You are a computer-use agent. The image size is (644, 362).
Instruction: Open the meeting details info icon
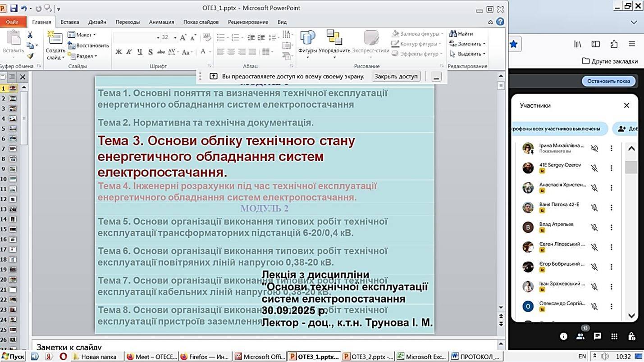coord(563,336)
